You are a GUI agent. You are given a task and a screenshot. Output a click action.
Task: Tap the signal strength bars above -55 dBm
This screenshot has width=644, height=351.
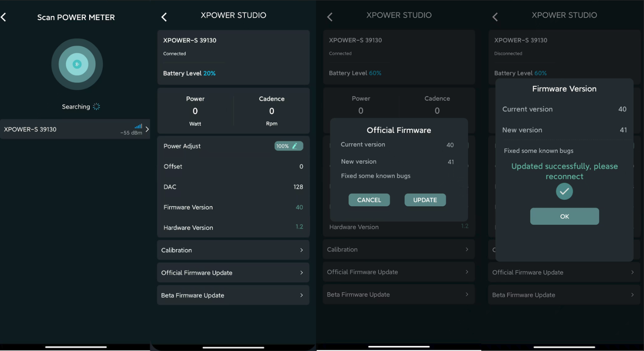click(x=138, y=126)
